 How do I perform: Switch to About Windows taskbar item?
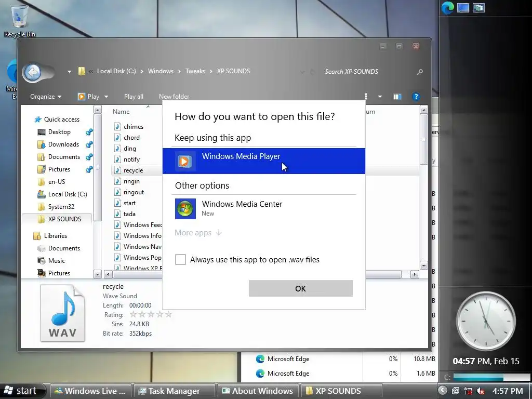258,391
